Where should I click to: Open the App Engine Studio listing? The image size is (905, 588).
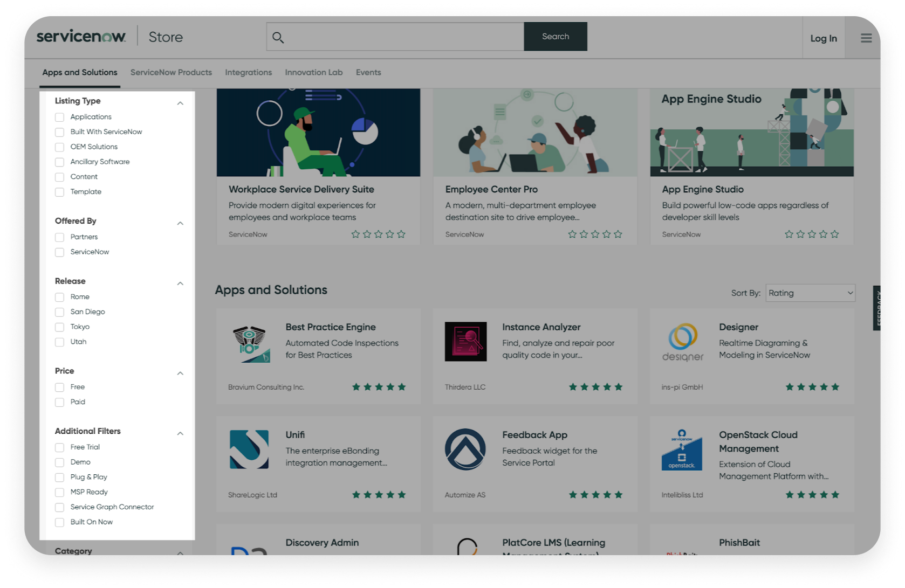[702, 189]
